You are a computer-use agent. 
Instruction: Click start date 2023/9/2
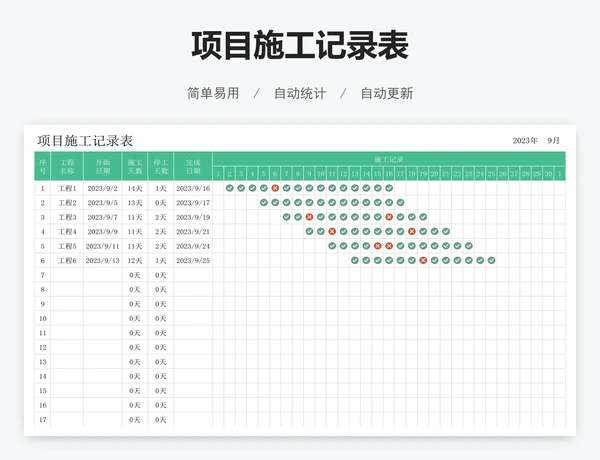tap(103, 188)
